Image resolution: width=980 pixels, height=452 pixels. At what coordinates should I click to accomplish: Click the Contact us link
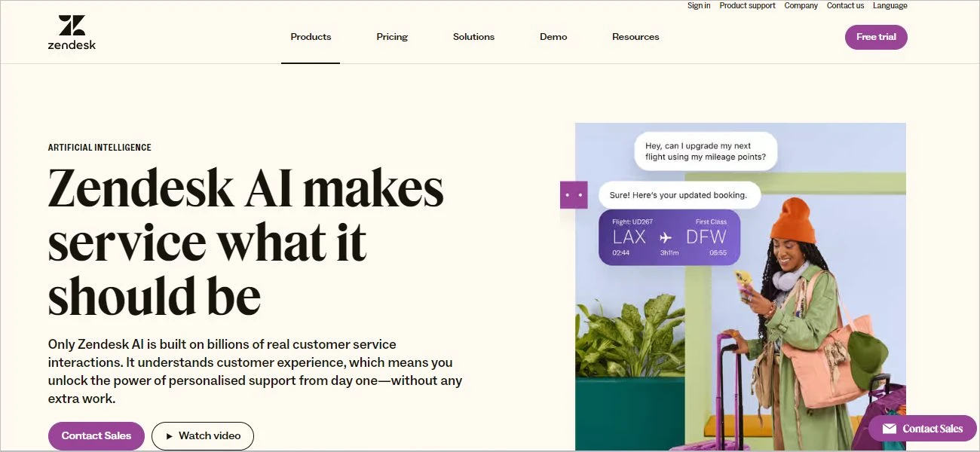(845, 5)
